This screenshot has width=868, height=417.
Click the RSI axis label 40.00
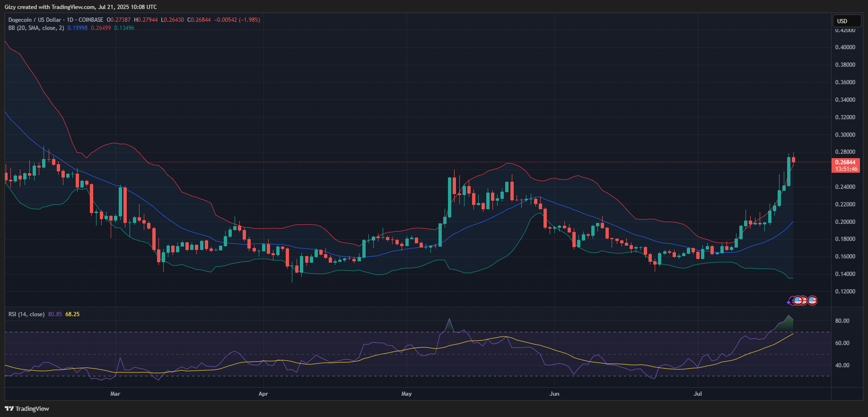pos(842,365)
